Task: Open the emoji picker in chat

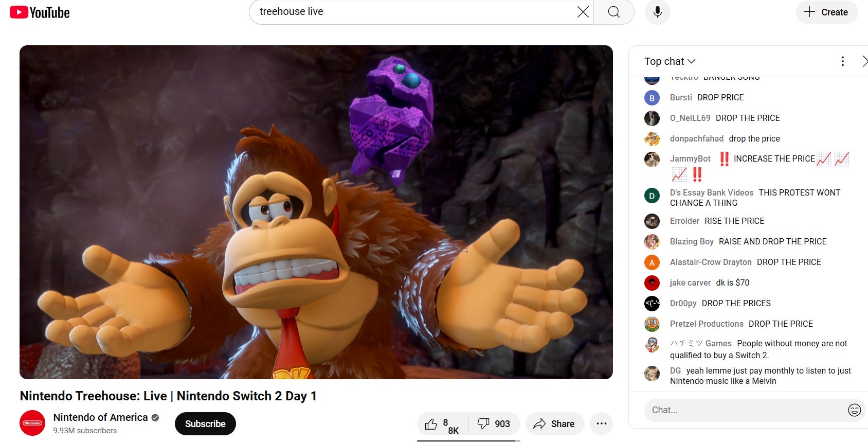Action: [x=854, y=410]
